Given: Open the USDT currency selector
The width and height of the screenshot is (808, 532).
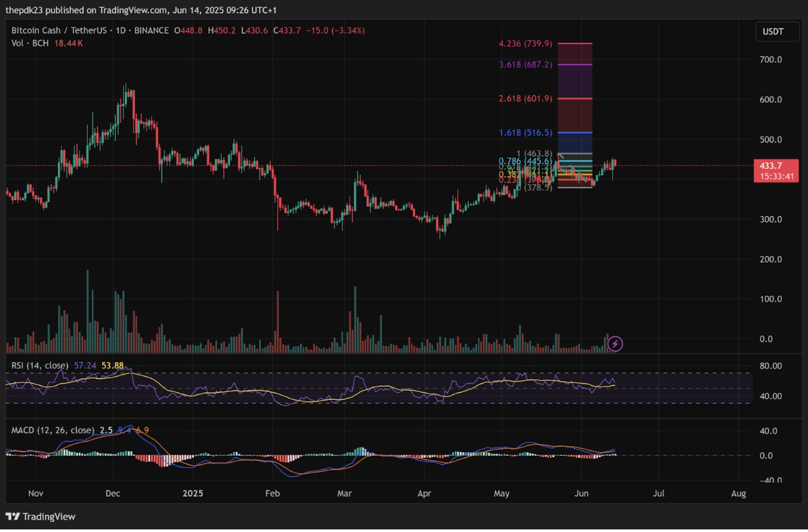Looking at the screenshot, I should [777, 31].
